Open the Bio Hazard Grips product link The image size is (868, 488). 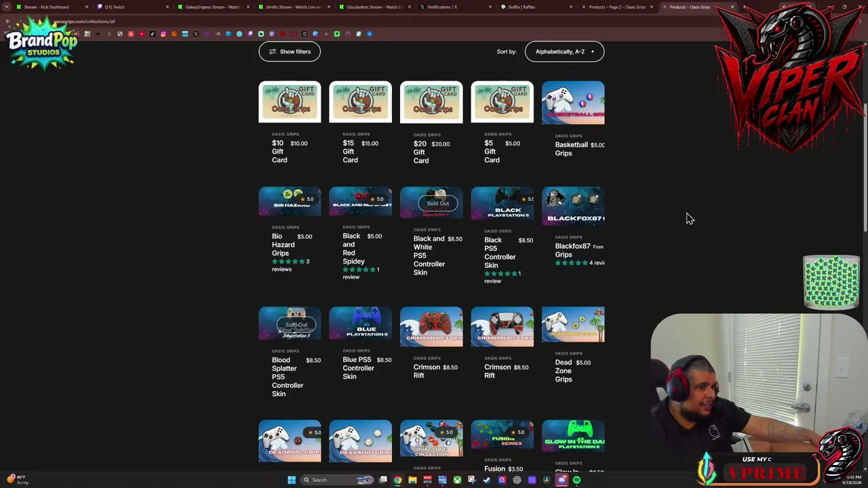tap(283, 245)
